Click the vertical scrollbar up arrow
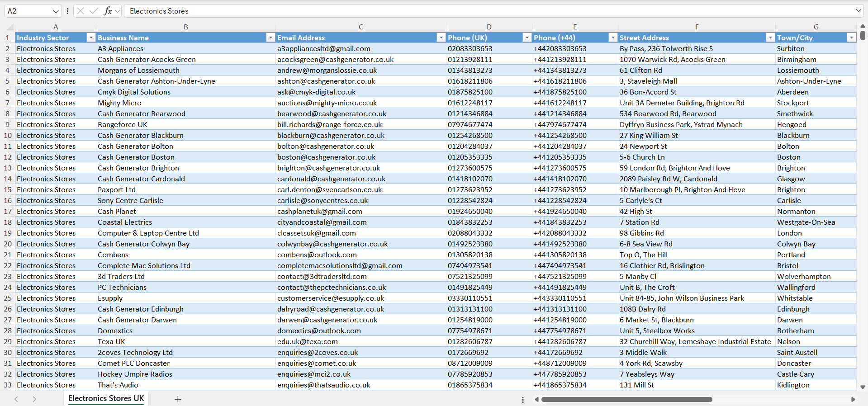This screenshot has height=406, width=868. (x=863, y=26)
